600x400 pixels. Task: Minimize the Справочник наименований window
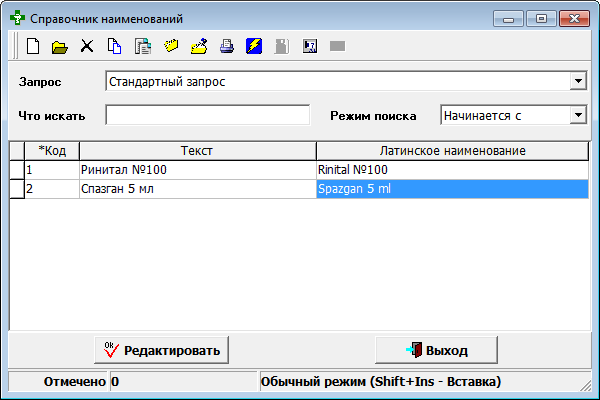(x=508, y=18)
